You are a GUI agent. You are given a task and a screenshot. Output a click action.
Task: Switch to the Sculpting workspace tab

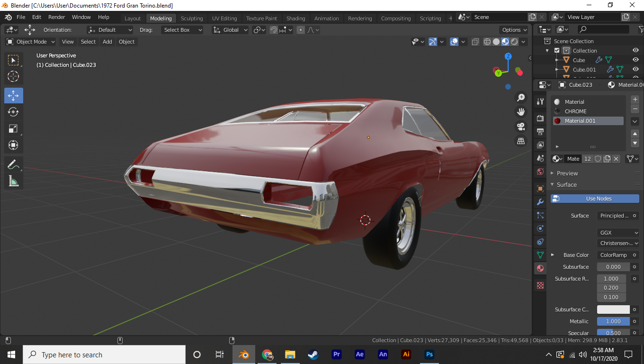[192, 18]
